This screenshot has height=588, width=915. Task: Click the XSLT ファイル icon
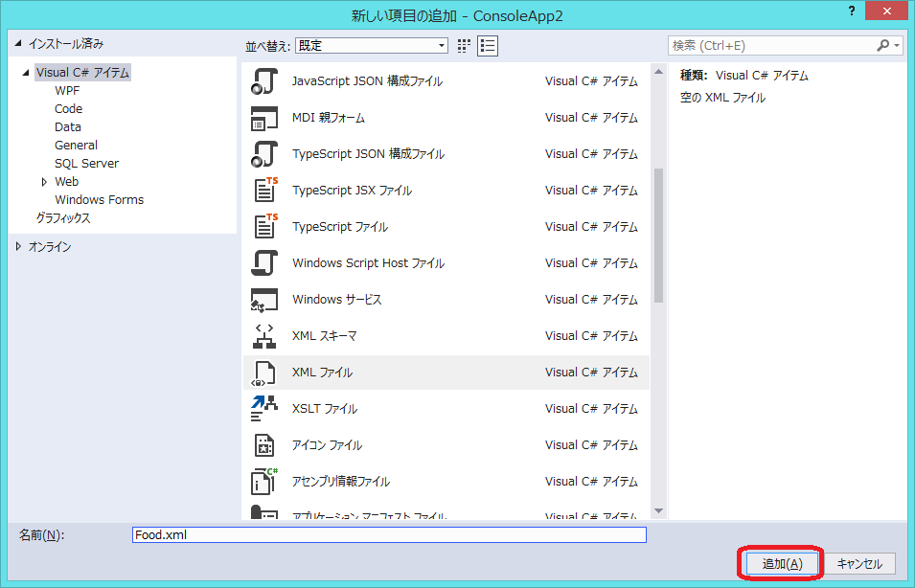coord(264,408)
